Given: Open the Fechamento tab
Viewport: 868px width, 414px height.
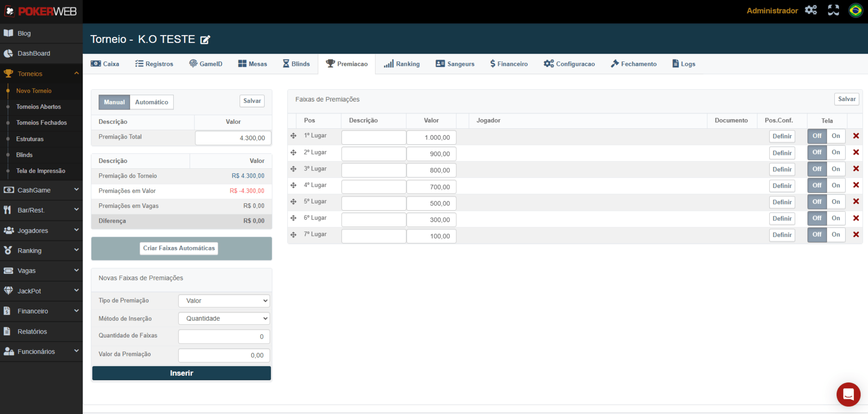Looking at the screenshot, I should pyautogui.click(x=633, y=64).
